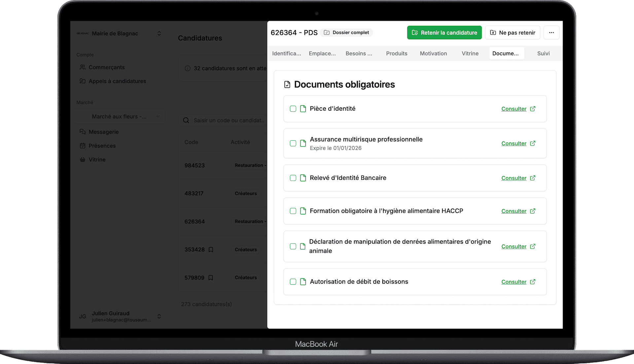Expand the Mairie de Blagnac organization switcher
This screenshot has width=634, height=364.
click(159, 33)
